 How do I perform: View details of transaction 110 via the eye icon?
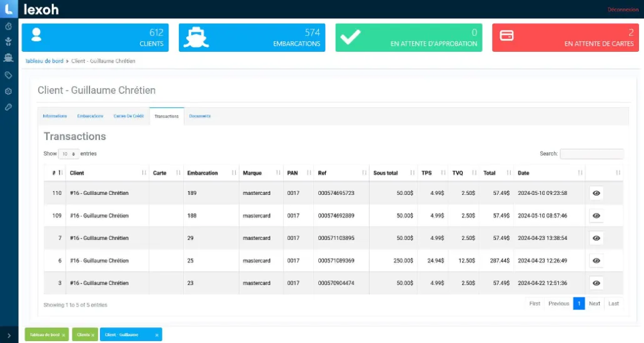point(596,193)
